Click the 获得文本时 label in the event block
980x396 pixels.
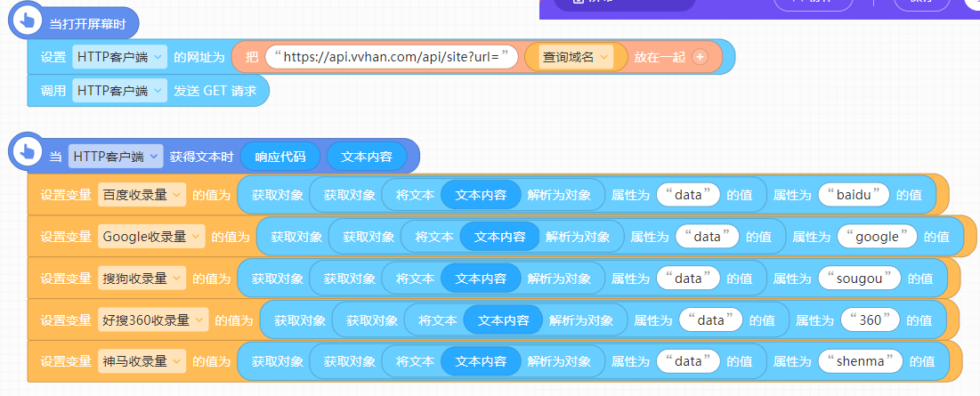click(201, 156)
